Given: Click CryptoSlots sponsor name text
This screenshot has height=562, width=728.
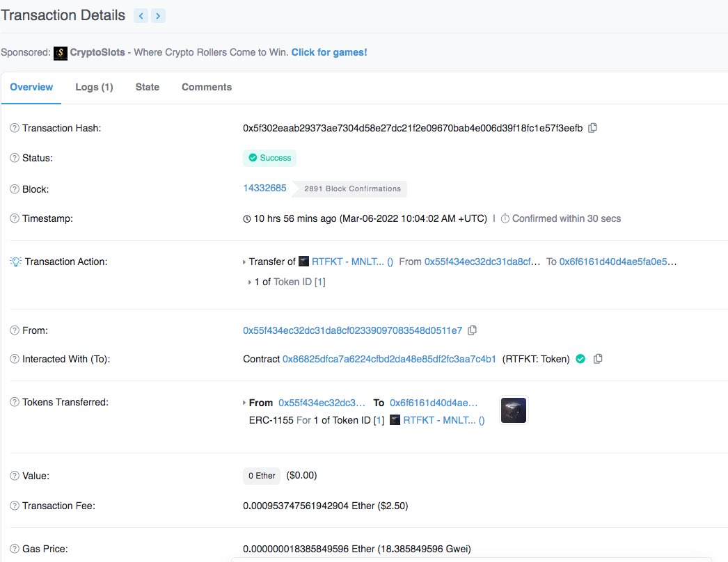Looking at the screenshot, I should [97, 52].
